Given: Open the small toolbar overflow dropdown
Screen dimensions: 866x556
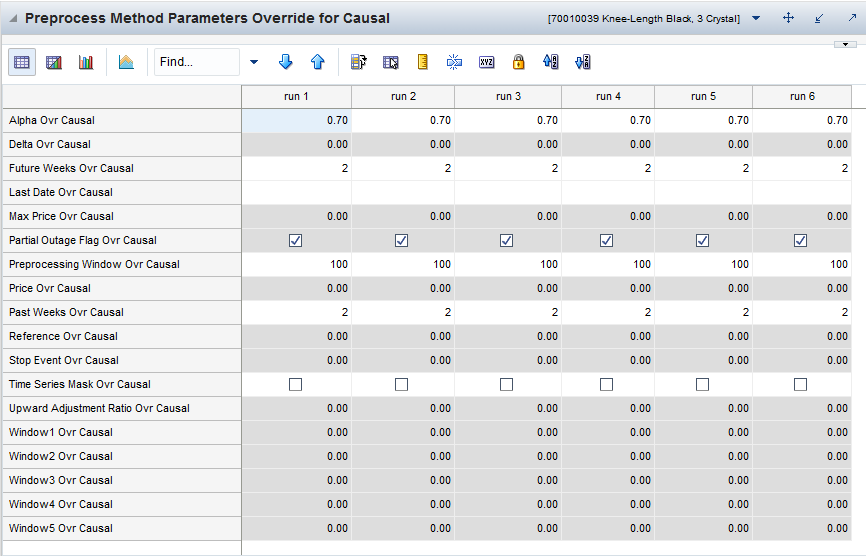Looking at the screenshot, I should click(845, 44).
